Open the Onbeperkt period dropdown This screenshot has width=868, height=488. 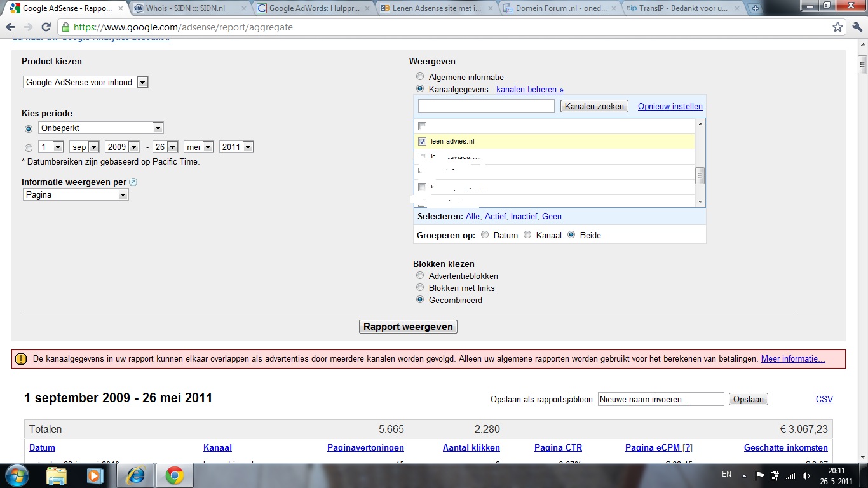pos(101,128)
